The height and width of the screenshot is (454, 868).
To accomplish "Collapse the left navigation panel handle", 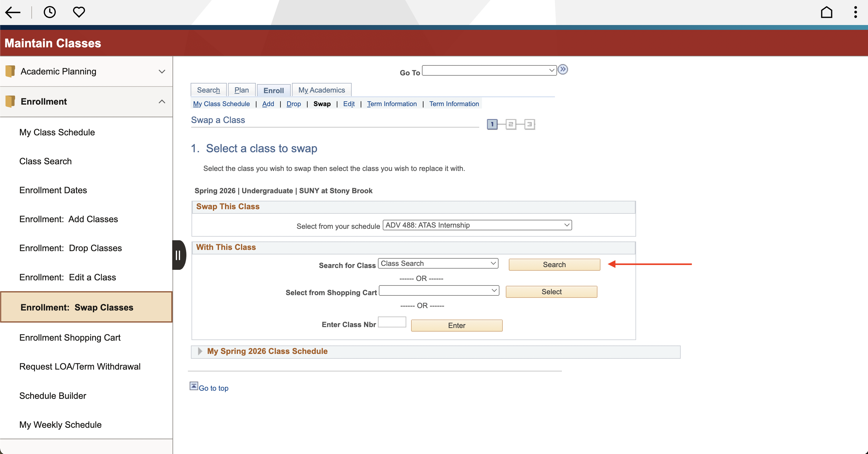I will [179, 255].
